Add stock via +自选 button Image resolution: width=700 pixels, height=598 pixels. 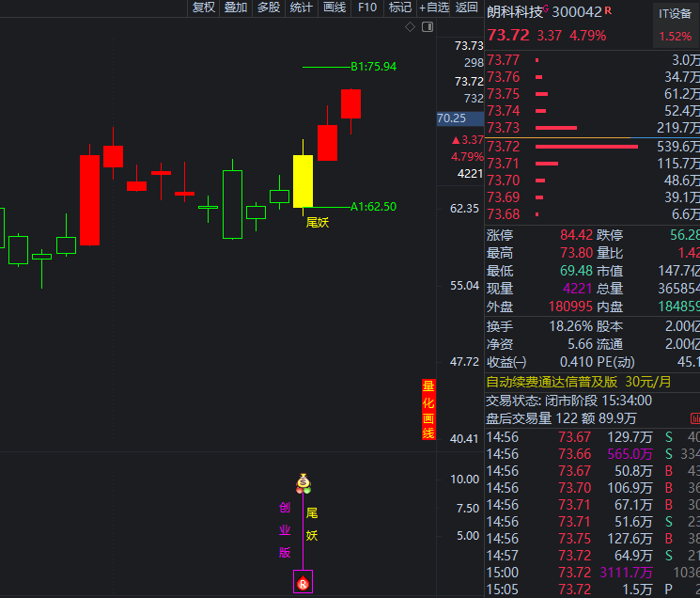pyautogui.click(x=433, y=8)
